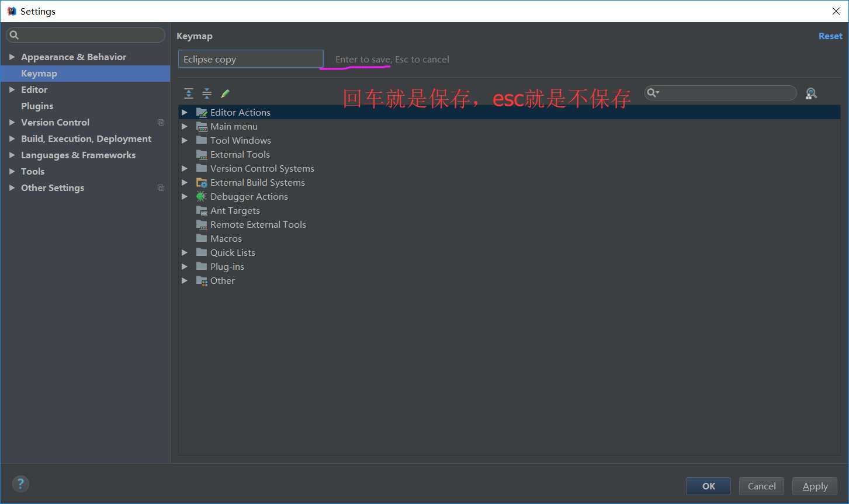849x504 pixels.
Task: Expand the Quick Lists tree node
Action: (x=185, y=252)
